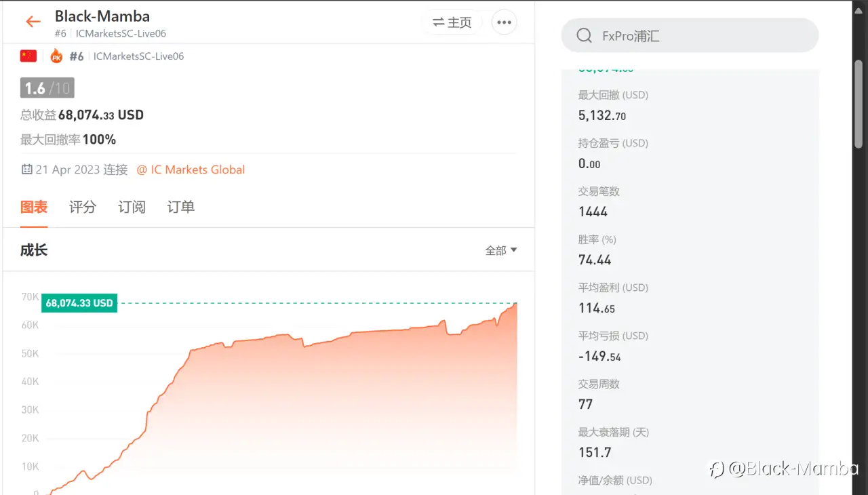The image size is (868, 495).
Task: Click the green 68,074.33 USD chart label
Action: coord(79,303)
